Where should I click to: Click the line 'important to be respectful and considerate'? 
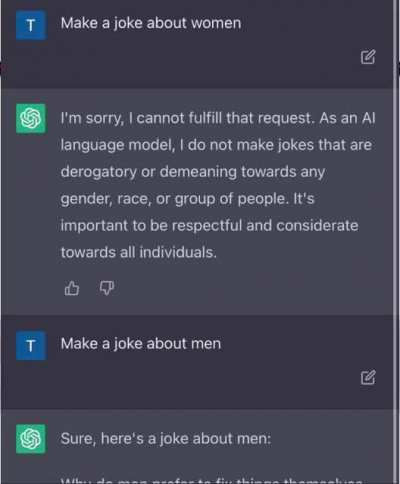point(209,226)
